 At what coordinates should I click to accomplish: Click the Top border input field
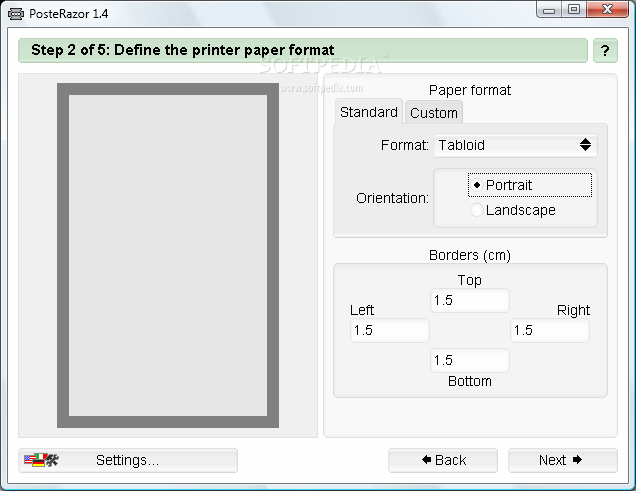(470, 300)
